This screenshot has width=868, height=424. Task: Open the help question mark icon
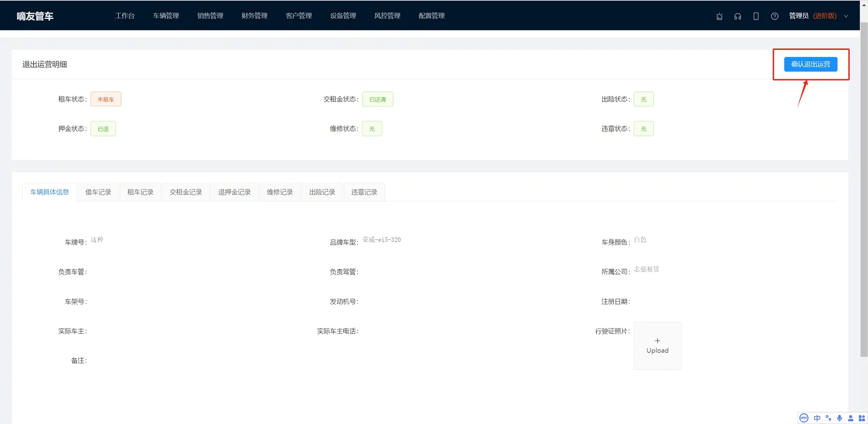click(775, 16)
